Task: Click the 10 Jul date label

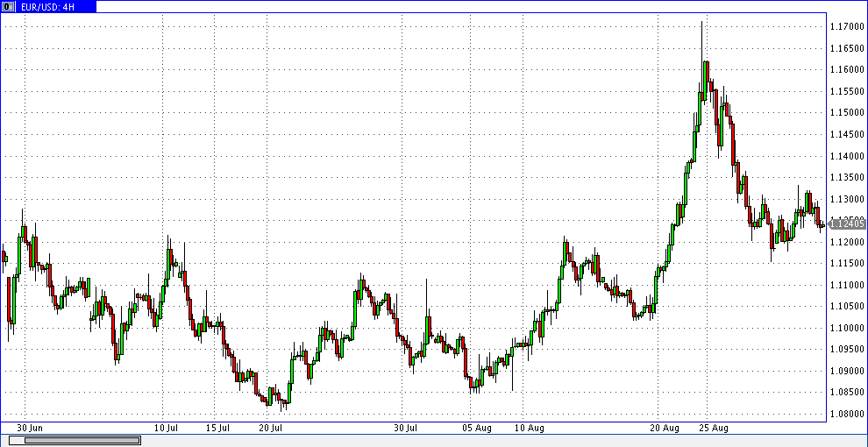Action: (x=166, y=429)
